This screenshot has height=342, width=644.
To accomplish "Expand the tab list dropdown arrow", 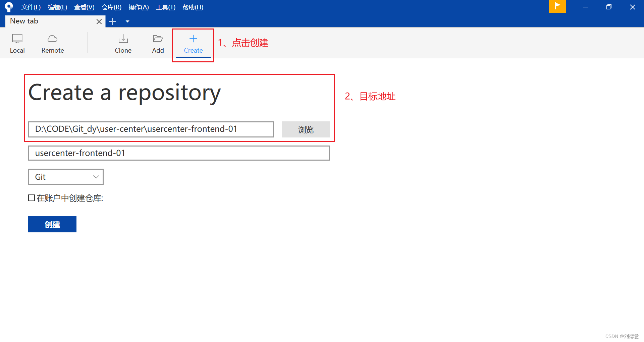I will 127,21.
